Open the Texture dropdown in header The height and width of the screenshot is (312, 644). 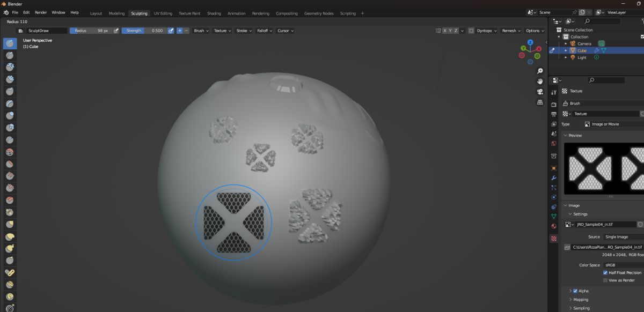pyautogui.click(x=223, y=31)
